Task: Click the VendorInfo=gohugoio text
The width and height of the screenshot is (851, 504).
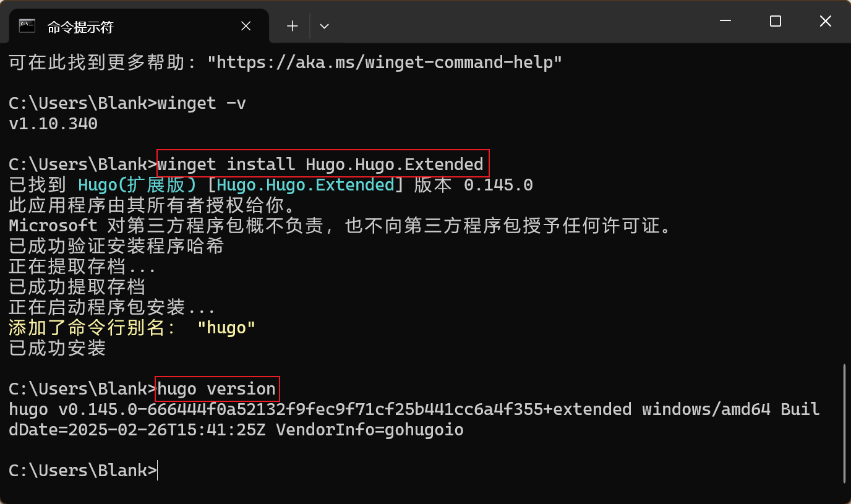Action: 370,430
